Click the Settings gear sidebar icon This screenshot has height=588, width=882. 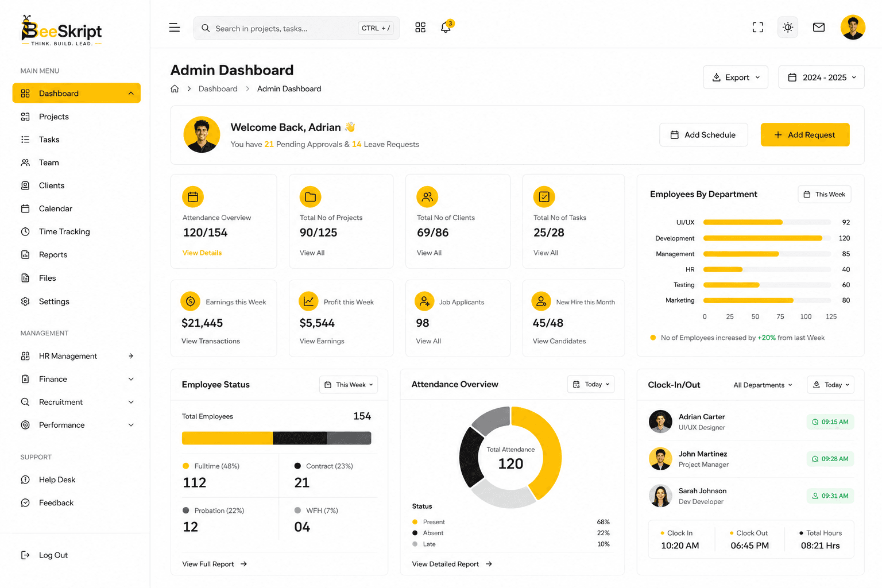25,301
